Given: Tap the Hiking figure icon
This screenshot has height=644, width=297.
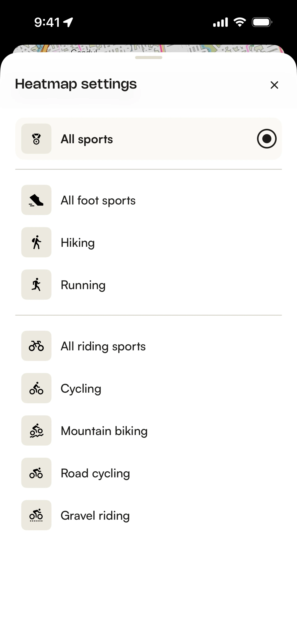Looking at the screenshot, I should (36, 242).
